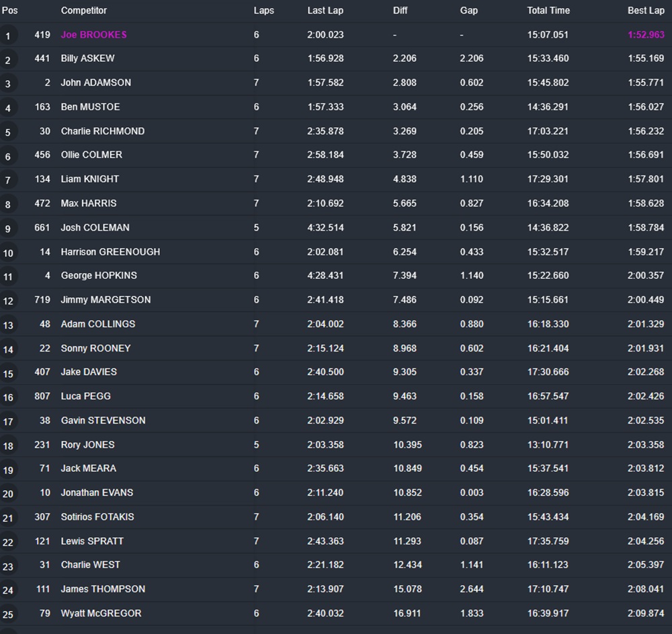The width and height of the screenshot is (672, 634).
Task: Sort by the Pos column header
Action: point(10,11)
